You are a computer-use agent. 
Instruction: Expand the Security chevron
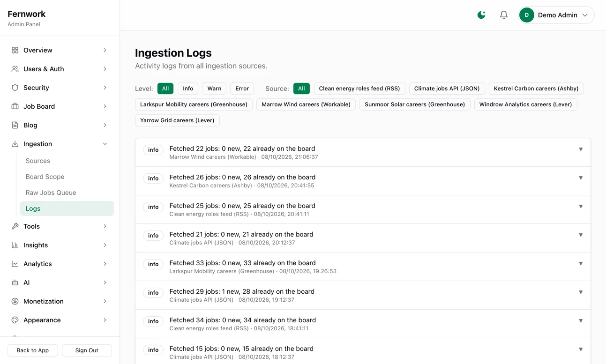tap(105, 88)
